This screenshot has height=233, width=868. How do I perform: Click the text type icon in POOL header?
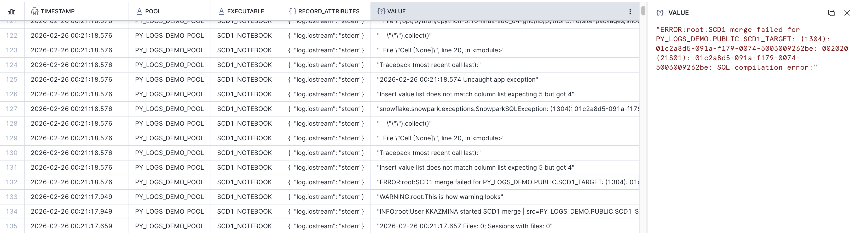pyautogui.click(x=139, y=12)
